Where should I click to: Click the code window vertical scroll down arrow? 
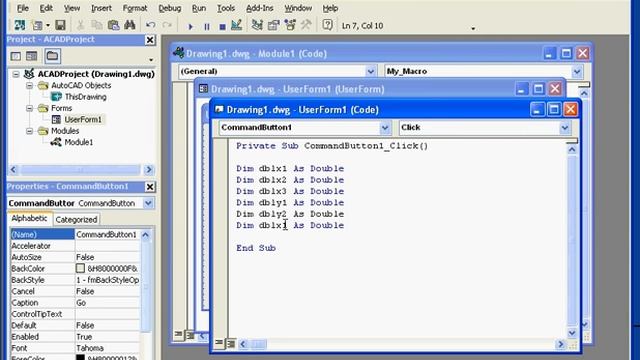click(572, 333)
